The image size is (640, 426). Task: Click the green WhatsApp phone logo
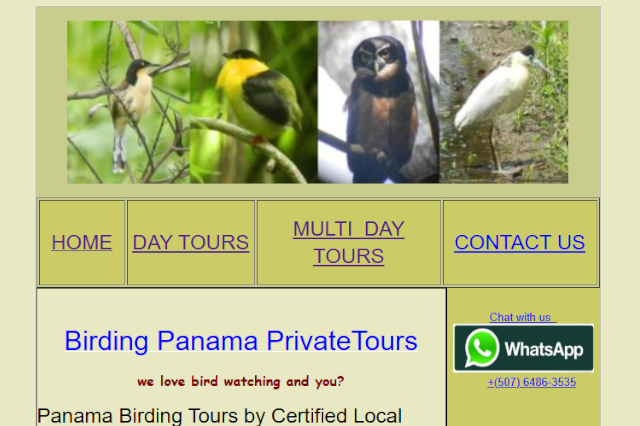[482, 348]
